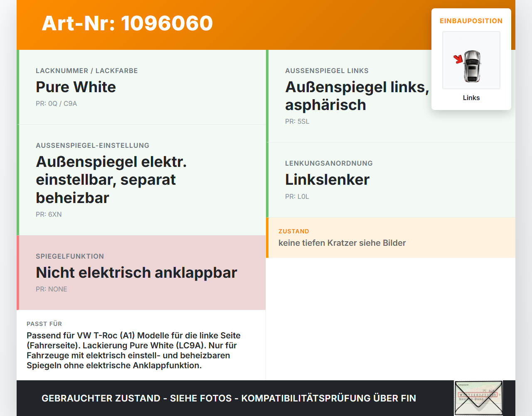Select the 'Pure White' paint color value
This screenshot has width=532, height=416.
76,87
